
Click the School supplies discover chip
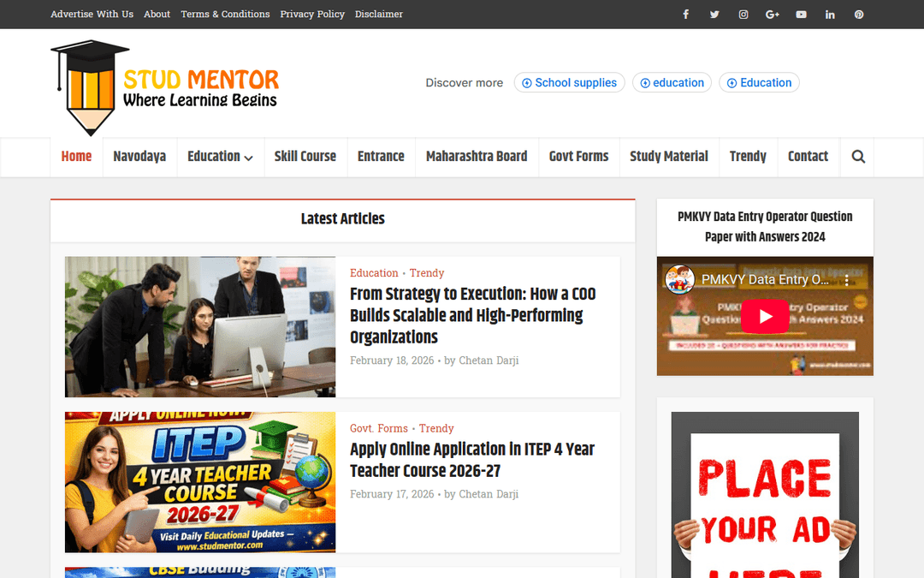pos(569,82)
